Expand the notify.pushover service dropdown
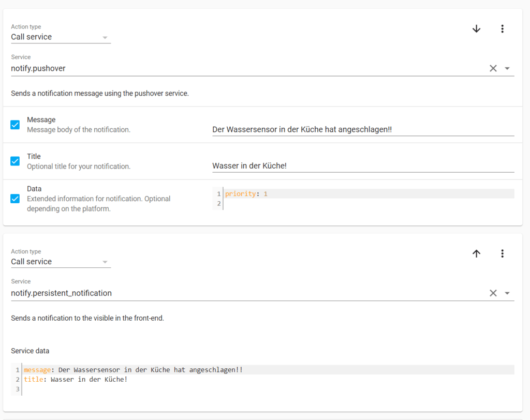Image resolution: width=530 pixels, height=420 pixels. [507, 68]
